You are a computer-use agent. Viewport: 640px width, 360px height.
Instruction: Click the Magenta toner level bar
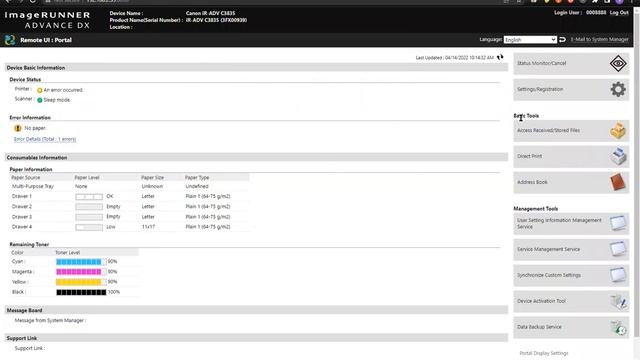click(81, 272)
